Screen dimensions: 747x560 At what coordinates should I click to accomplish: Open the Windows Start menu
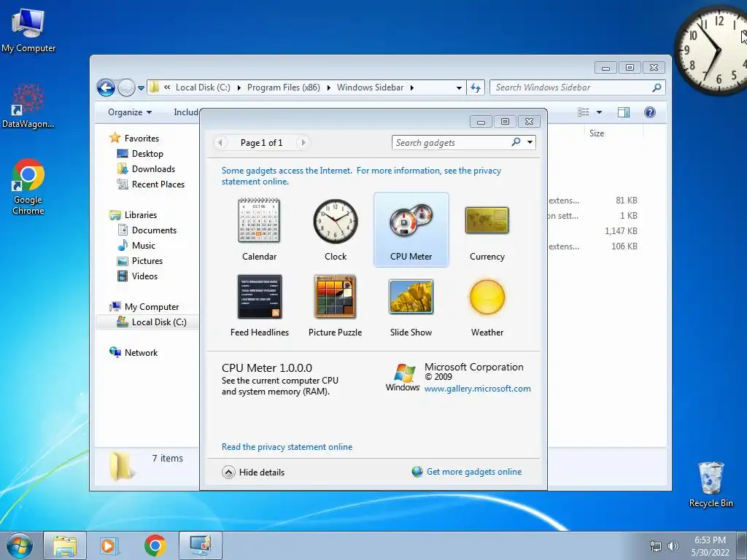[20, 545]
